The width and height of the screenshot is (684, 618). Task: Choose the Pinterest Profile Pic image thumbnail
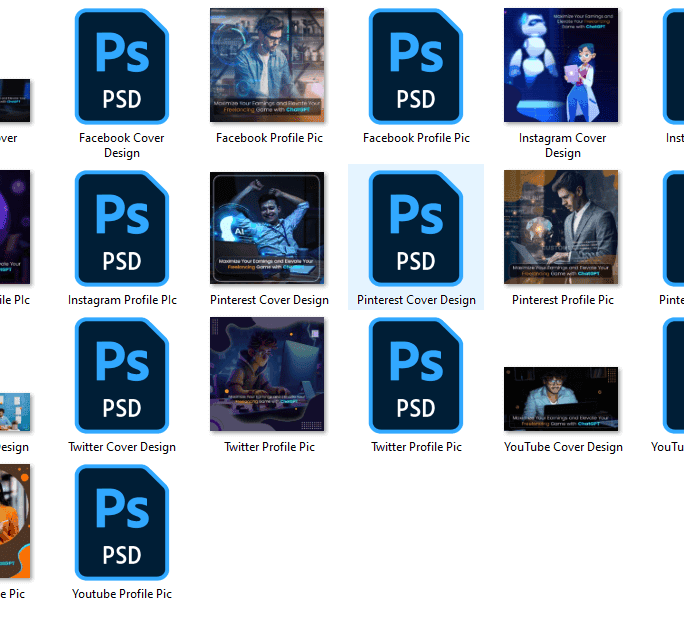click(561, 227)
